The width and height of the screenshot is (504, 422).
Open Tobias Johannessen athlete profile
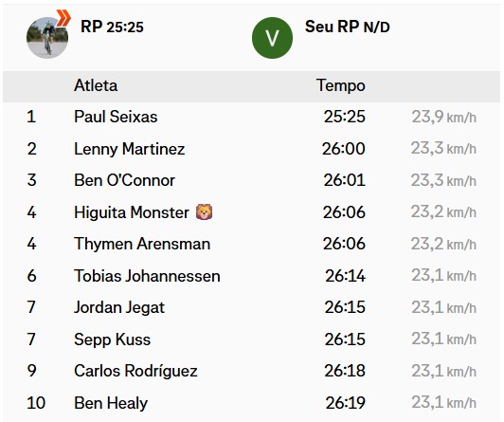(147, 276)
